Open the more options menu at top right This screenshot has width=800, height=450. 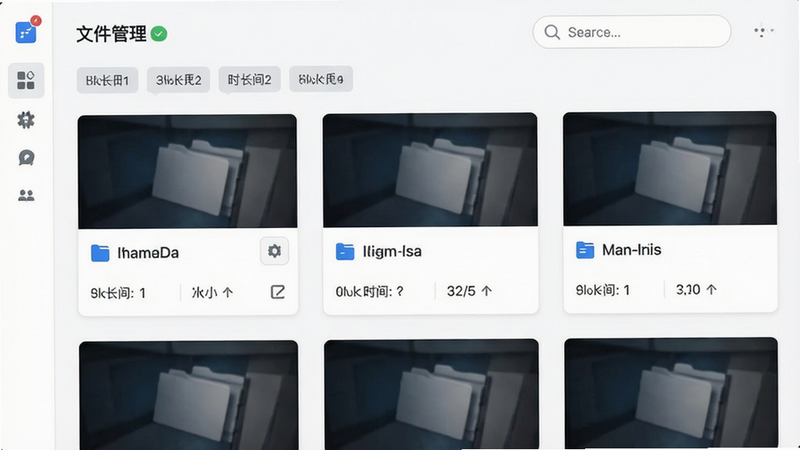763,31
